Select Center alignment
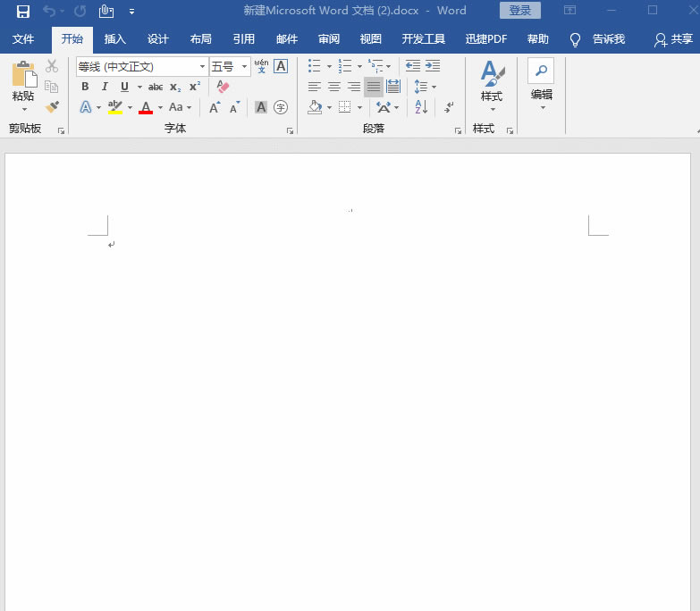Viewport: 700px width, 611px height. 334,87
